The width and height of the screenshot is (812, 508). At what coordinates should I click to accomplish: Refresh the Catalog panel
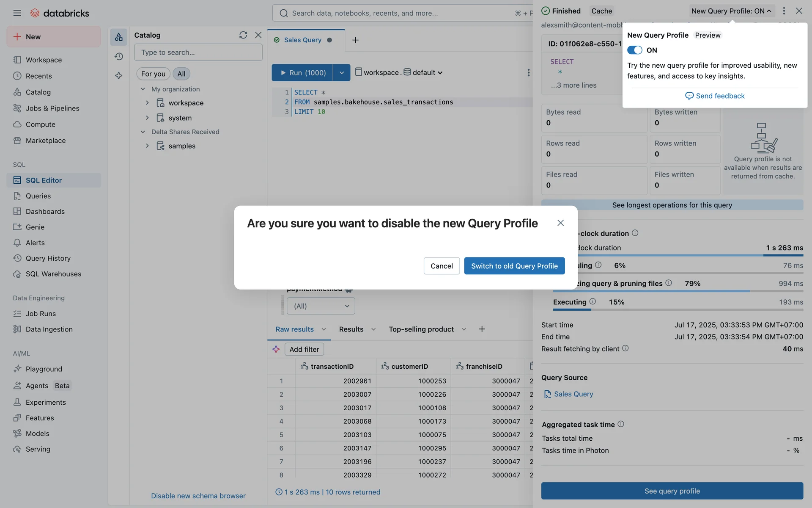pos(243,35)
